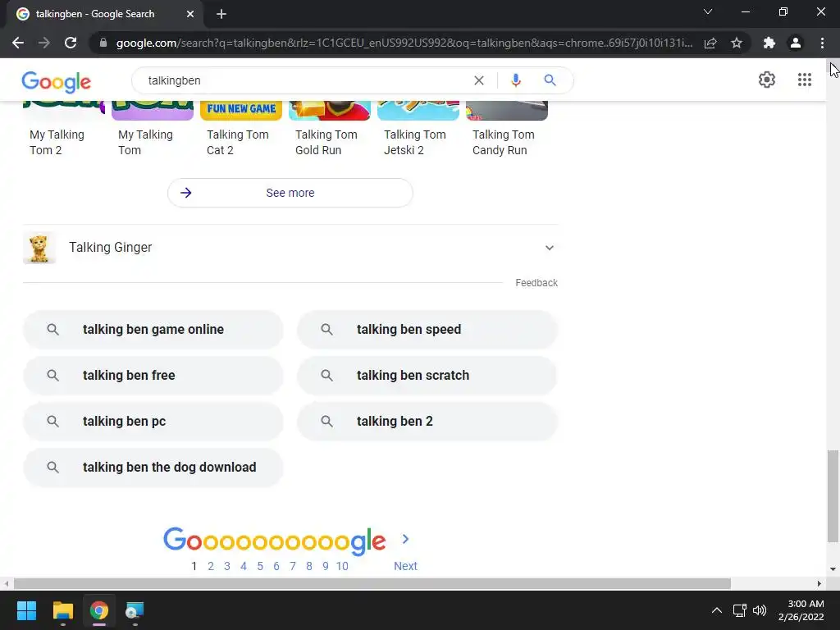Submit search with the magnifier icon
This screenshot has height=630, width=840.
(x=550, y=80)
